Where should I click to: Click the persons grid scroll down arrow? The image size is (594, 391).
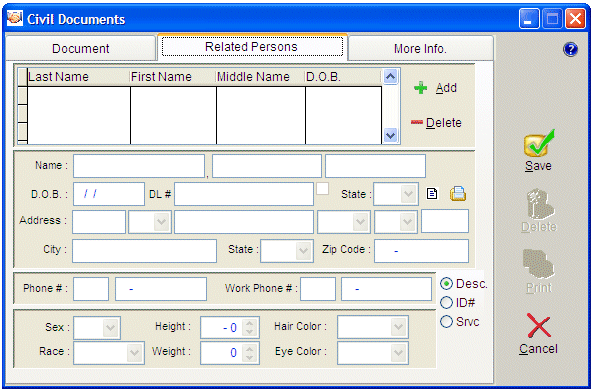[390, 135]
